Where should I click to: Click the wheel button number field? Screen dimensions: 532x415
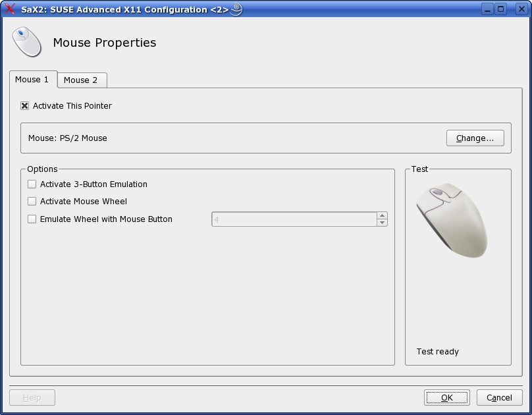pyautogui.click(x=294, y=219)
